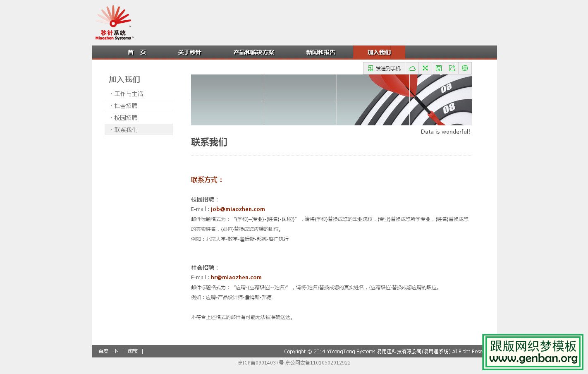The height and width of the screenshot is (374, 588).
Task: Select 关于秒针 in the navigation bar
Action: point(190,52)
